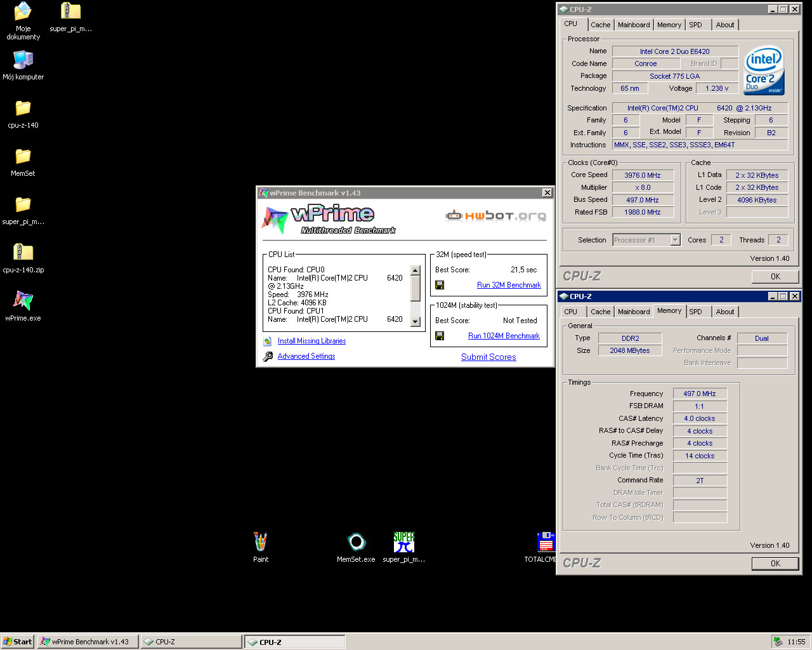Switch to Cache tab in upper CPU-Z
This screenshot has width=812, height=650.
pyautogui.click(x=600, y=25)
